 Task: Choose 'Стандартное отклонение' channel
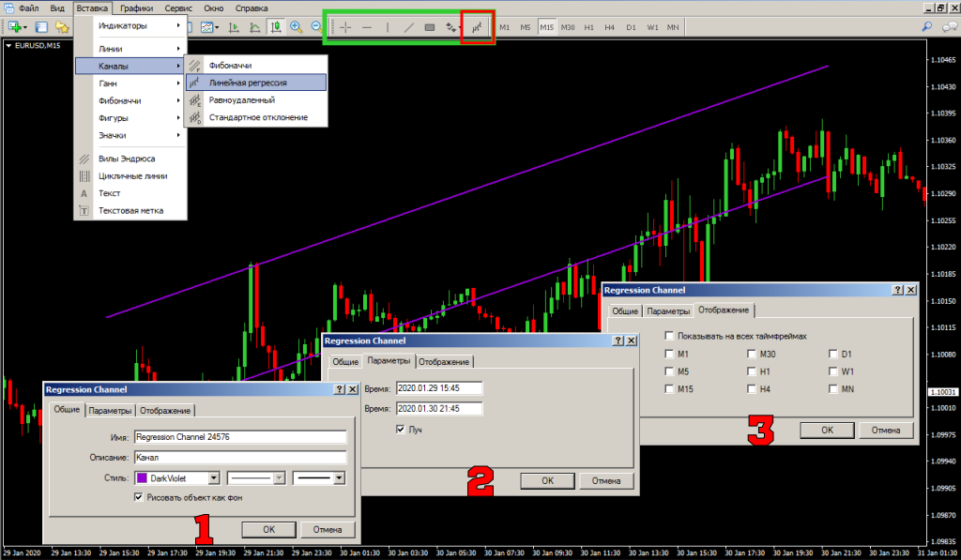click(256, 117)
